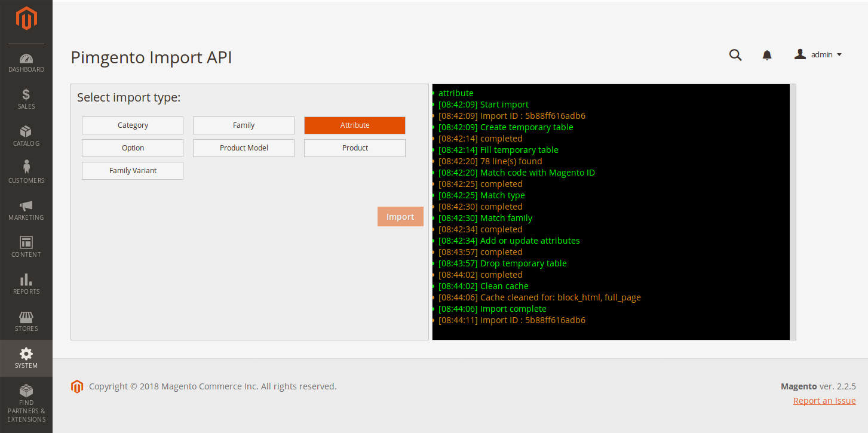Click log line '[08:42:09] Import ID : 5b88ff616adb6'
Image resolution: width=868 pixels, height=433 pixels.
pyautogui.click(x=512, y=116)
